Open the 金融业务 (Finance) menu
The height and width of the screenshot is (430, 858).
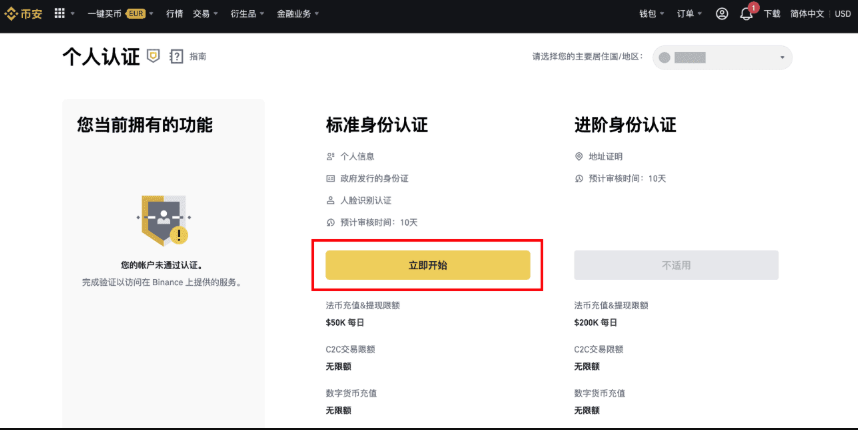point(297,14)
